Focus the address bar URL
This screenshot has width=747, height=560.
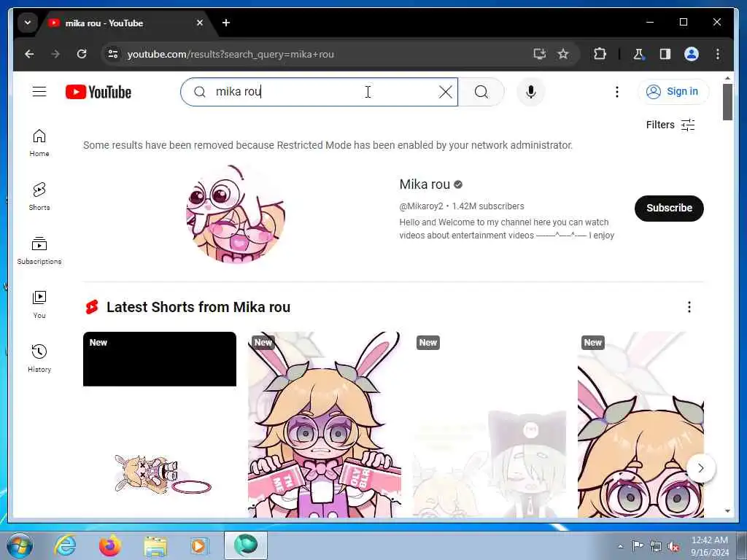(231, 54)
